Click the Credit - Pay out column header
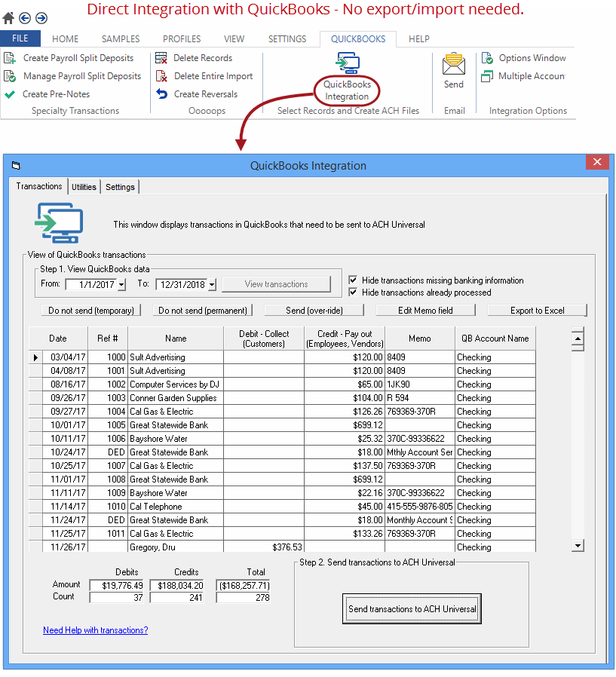The image size is (616, 677). tap(345, 338)
